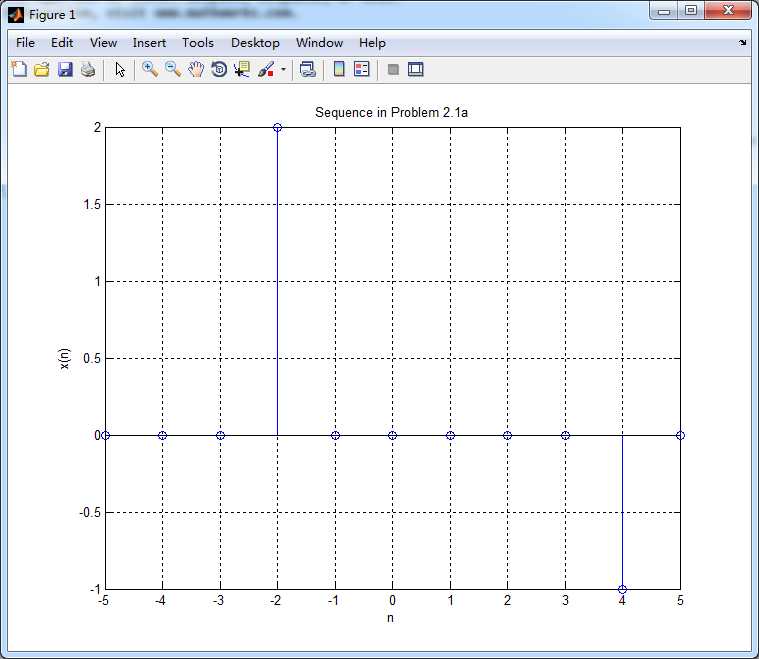
Task: Click the marker at n = -4
Action: [163, 435]
